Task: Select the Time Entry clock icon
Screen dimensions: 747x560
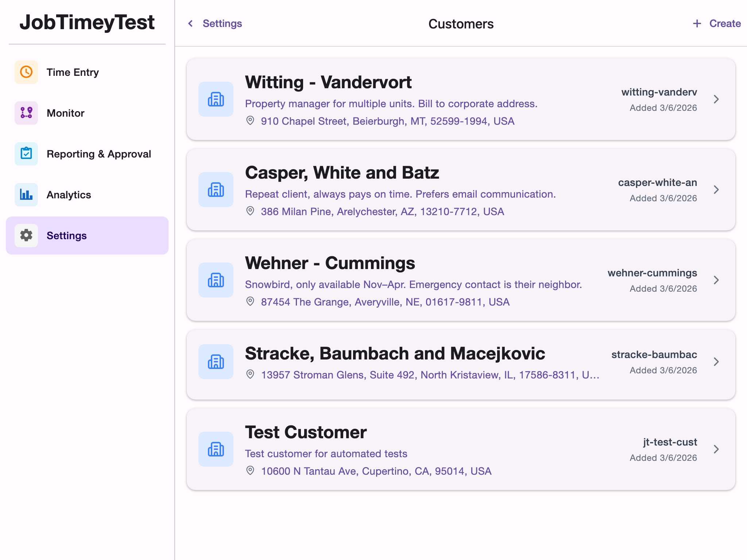Action: (x=26, y=72)
